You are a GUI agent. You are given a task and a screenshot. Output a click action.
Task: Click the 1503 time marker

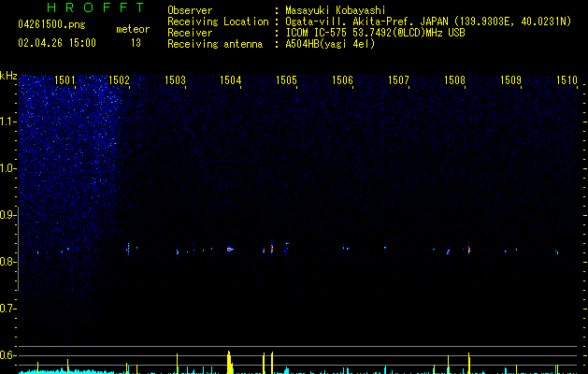(x=175, y=80)
